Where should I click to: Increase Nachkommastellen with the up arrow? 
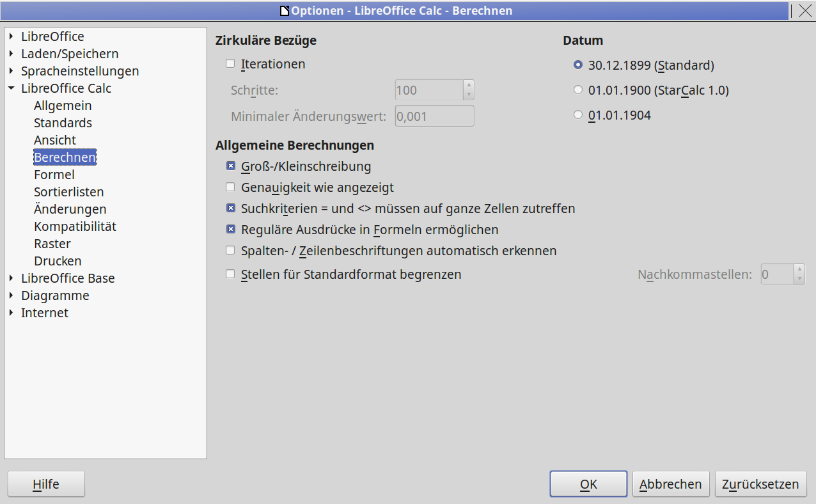[799, 270]
